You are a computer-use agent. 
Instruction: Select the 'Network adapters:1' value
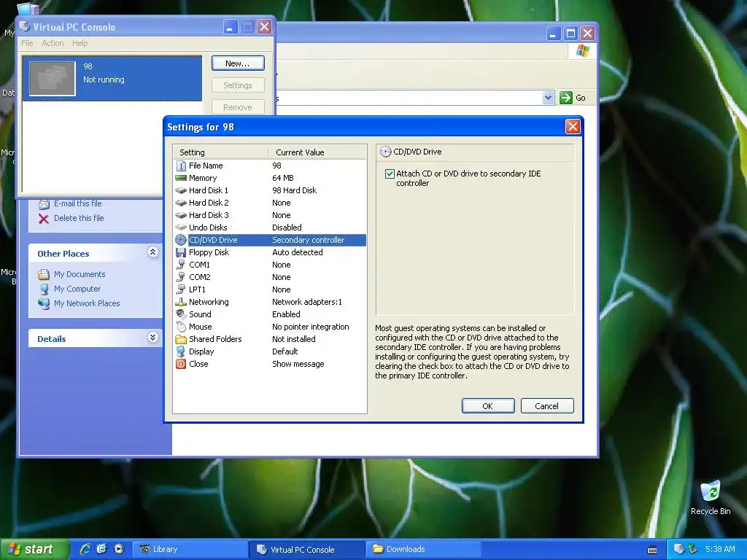[x=307, y=302]
